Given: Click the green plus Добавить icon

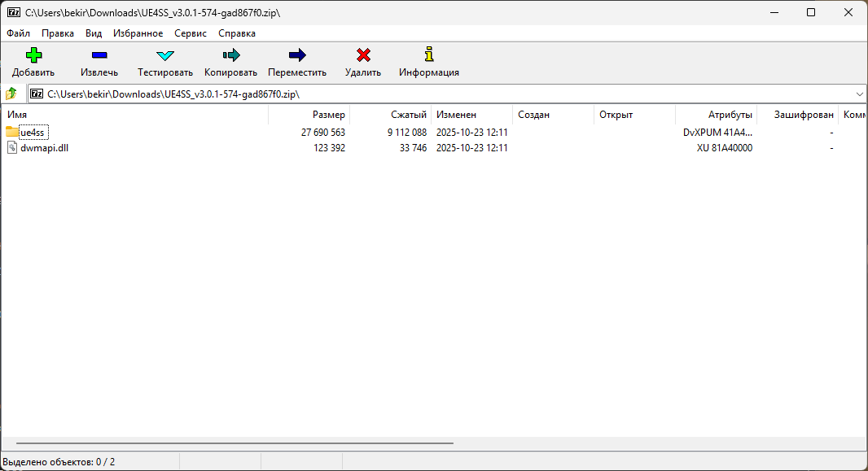Looking at the screenshot, I should [33, 55].
